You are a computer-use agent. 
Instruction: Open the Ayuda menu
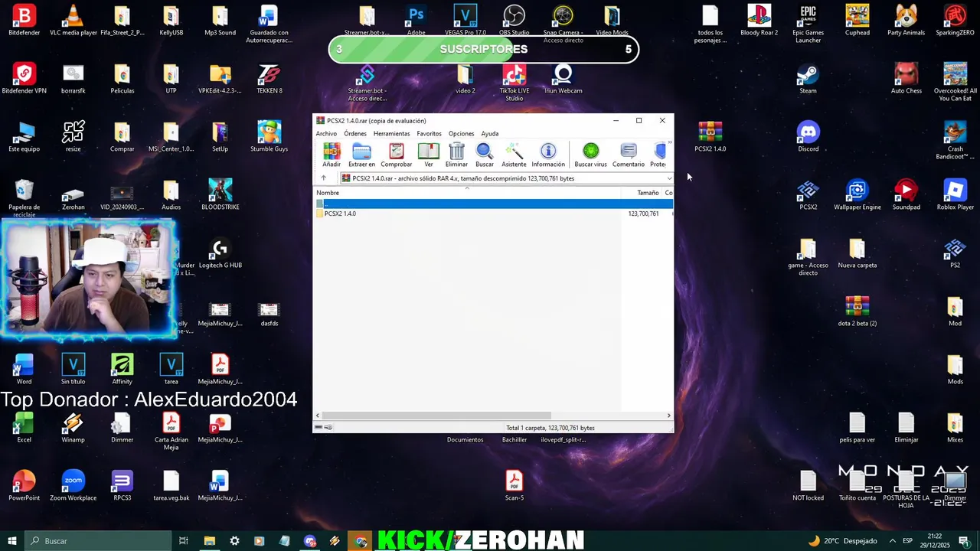click(489, 133)
